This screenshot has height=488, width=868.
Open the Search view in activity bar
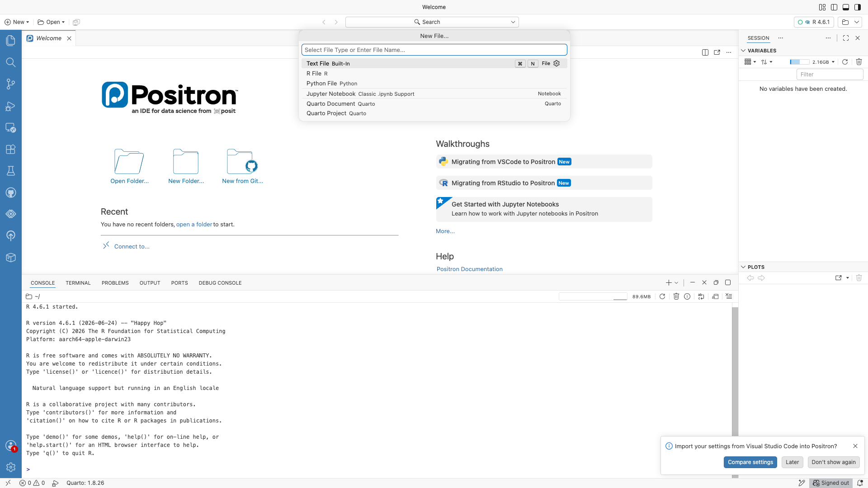11,62
